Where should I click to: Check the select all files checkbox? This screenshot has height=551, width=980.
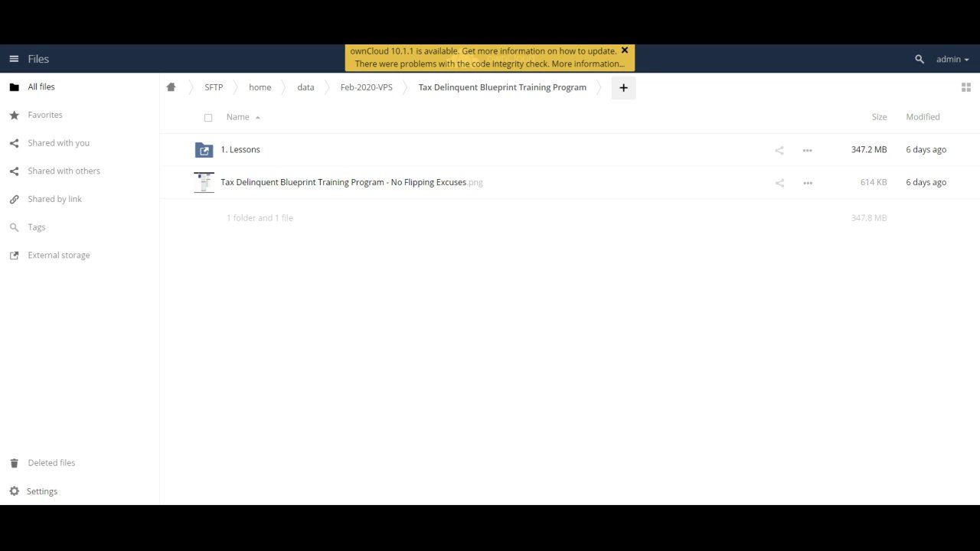tap(208, 118)
